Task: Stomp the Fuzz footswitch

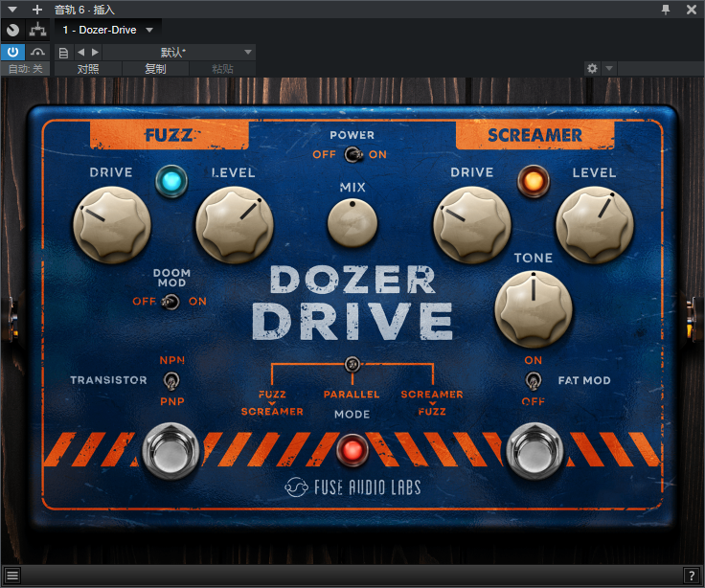Action: pyautogui.click(x=171, y=451)
